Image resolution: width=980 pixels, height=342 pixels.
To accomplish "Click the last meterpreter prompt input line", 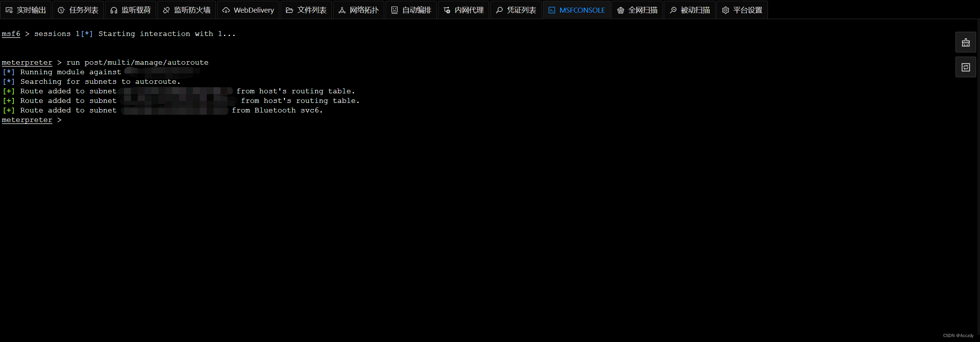I will 32,120.
